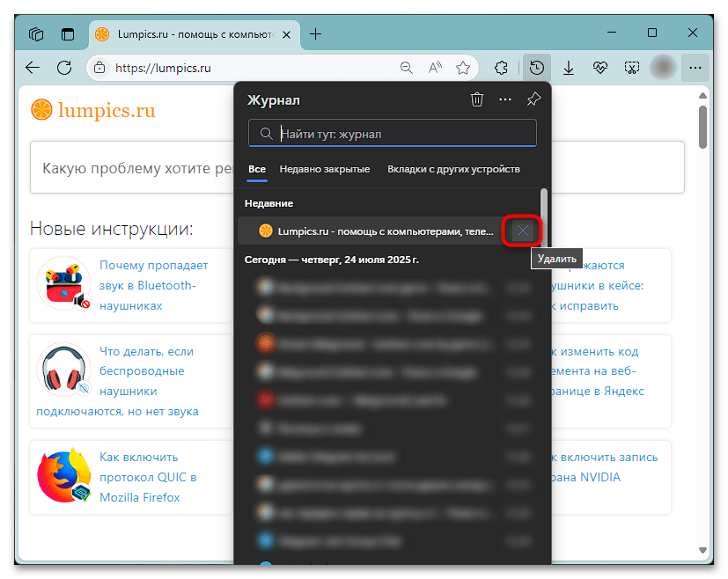Add the page to favorites with the star icon
728x579 pixels.
point(463,68)
